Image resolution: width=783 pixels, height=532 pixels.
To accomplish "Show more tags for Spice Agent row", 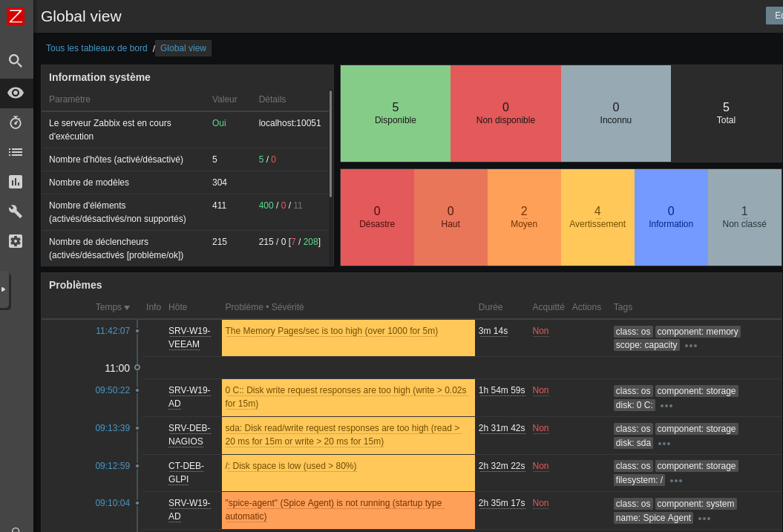I will click(x=704, y=519).
